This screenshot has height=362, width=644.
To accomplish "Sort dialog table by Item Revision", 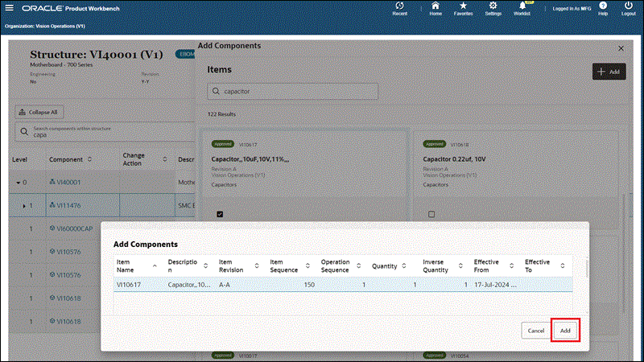I will (257, 266).
